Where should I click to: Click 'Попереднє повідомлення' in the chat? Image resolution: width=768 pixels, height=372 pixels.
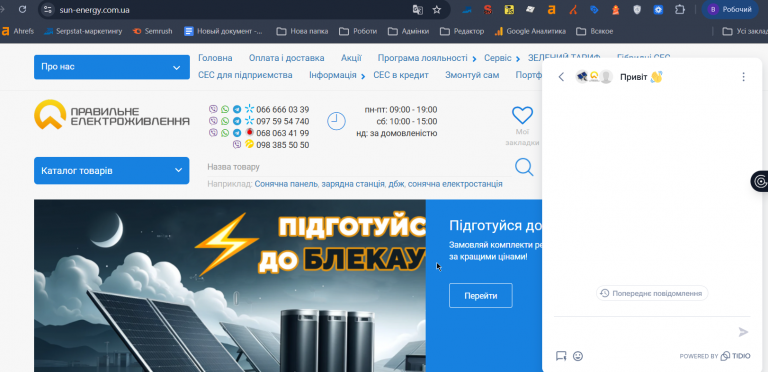pyautogui.click(x=652, y=293)
